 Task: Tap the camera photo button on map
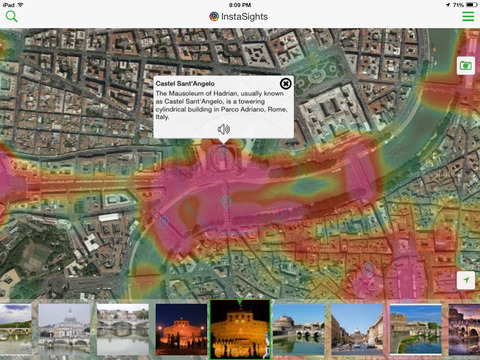click(x=466, y=65)
